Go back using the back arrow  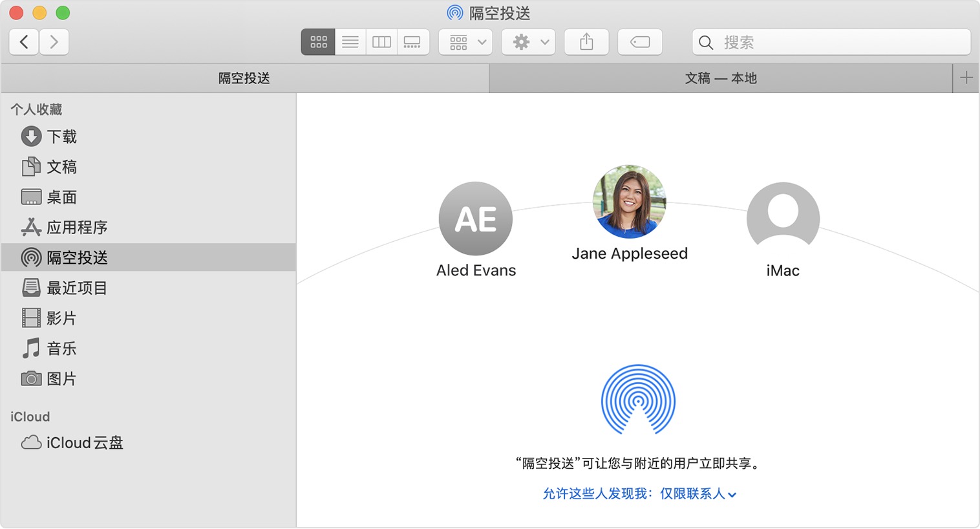[23, 41]
